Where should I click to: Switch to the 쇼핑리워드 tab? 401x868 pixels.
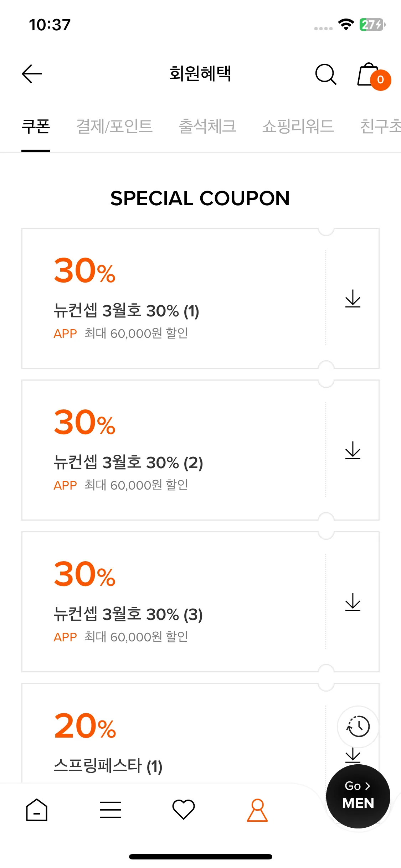coord(298,126)
